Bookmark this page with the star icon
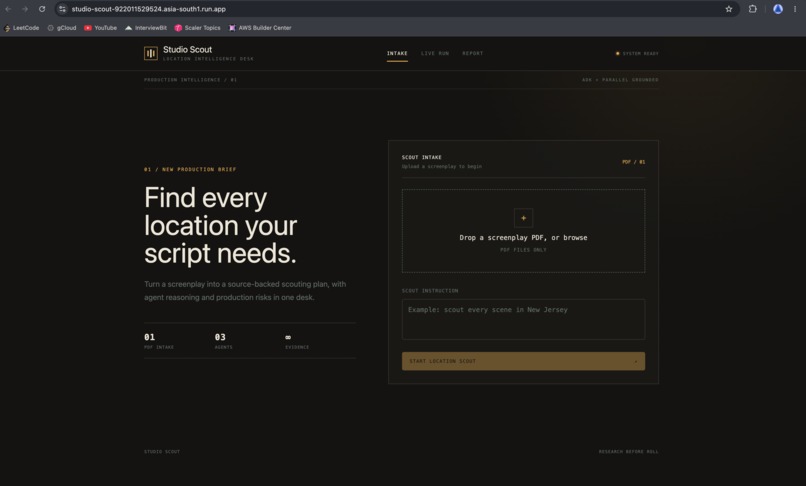Image resolution: width=806 pixels, height=486 pixels. (x=728, y=9)
